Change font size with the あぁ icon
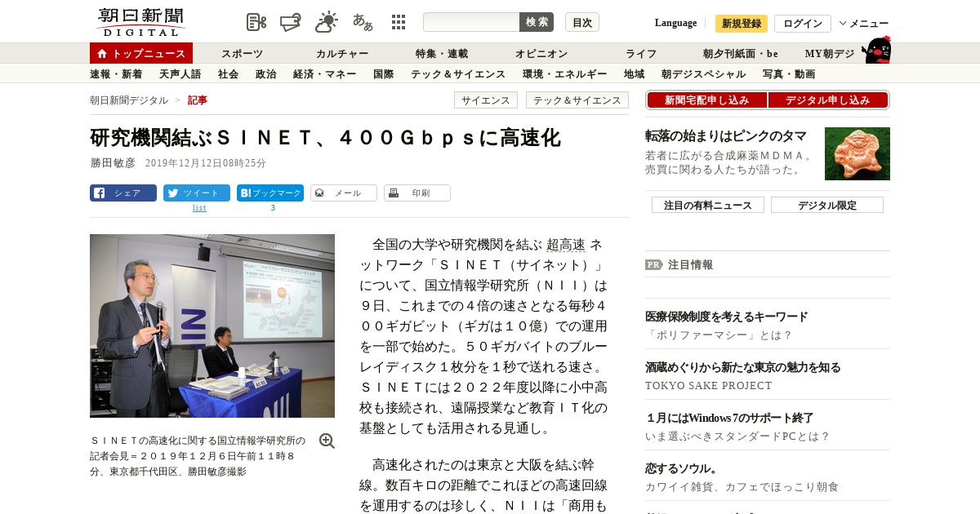The height and width of the screenshot is (514, 980). 363,22
